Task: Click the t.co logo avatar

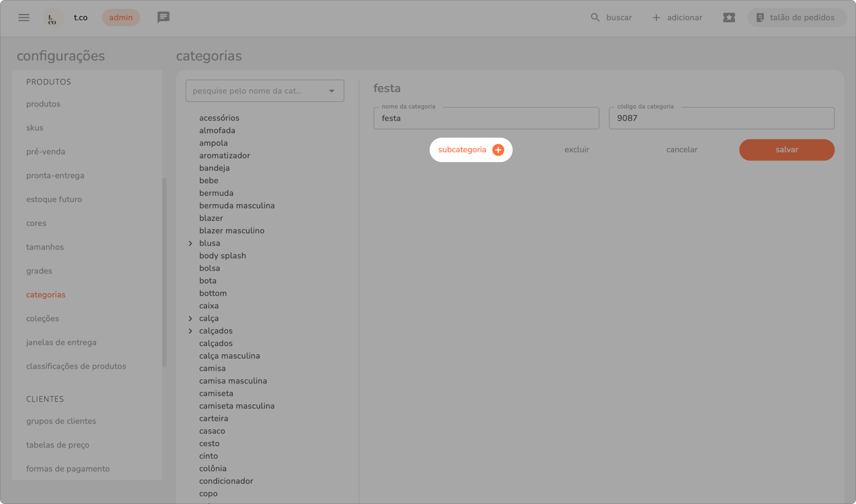Action: pos(53,18)
